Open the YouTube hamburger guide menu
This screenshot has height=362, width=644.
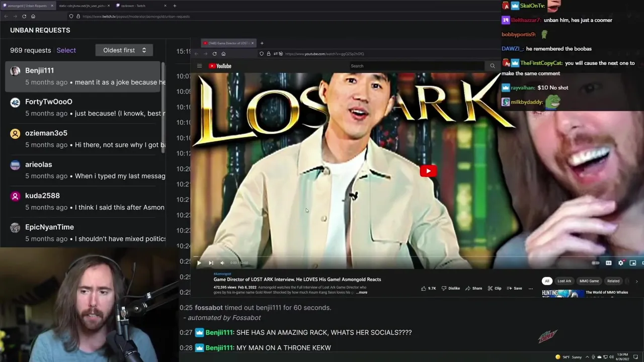199,66
